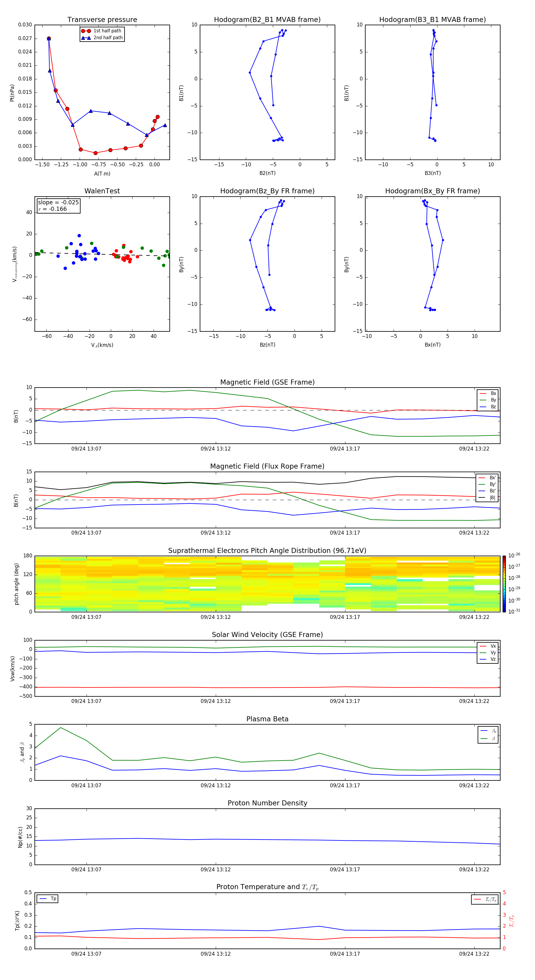
Task: Click the "Np(#/cc)" y-axis label
Action: 20,837
